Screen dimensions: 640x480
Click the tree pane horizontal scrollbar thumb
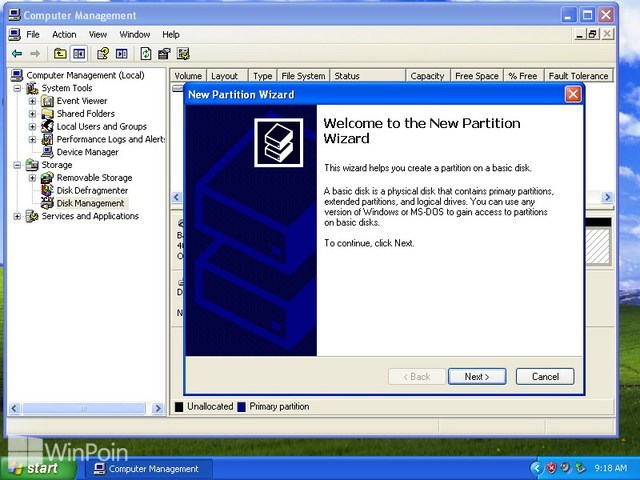pyautogui.click(x=84, y=408)
